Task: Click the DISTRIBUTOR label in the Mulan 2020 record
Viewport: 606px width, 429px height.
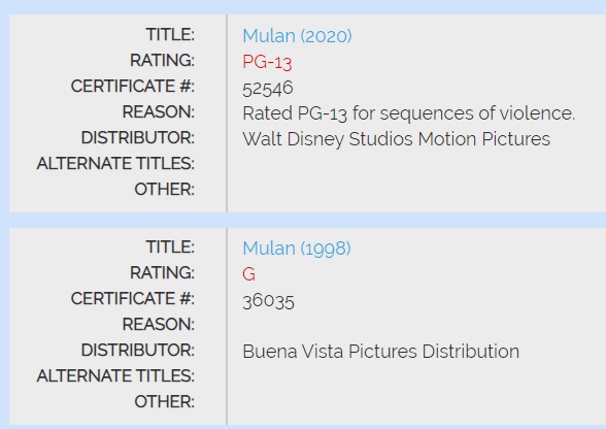Action: pos(138,138)
